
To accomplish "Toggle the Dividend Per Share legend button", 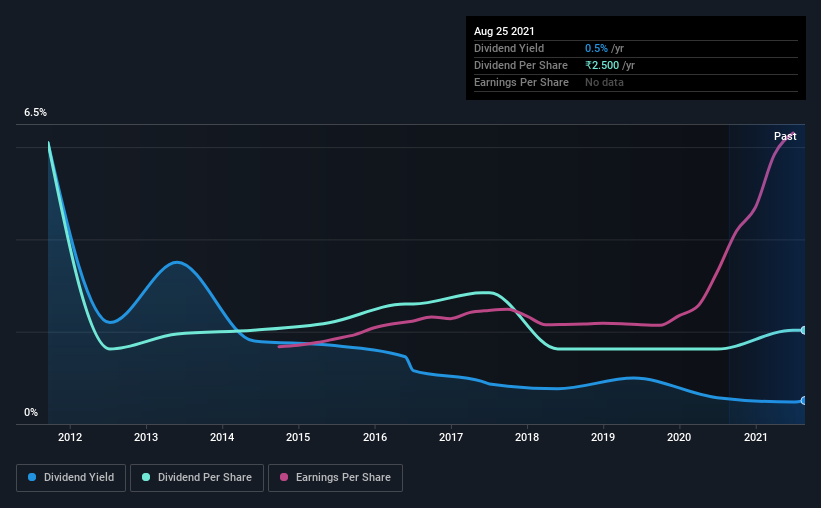I will [x=197, y=478].
